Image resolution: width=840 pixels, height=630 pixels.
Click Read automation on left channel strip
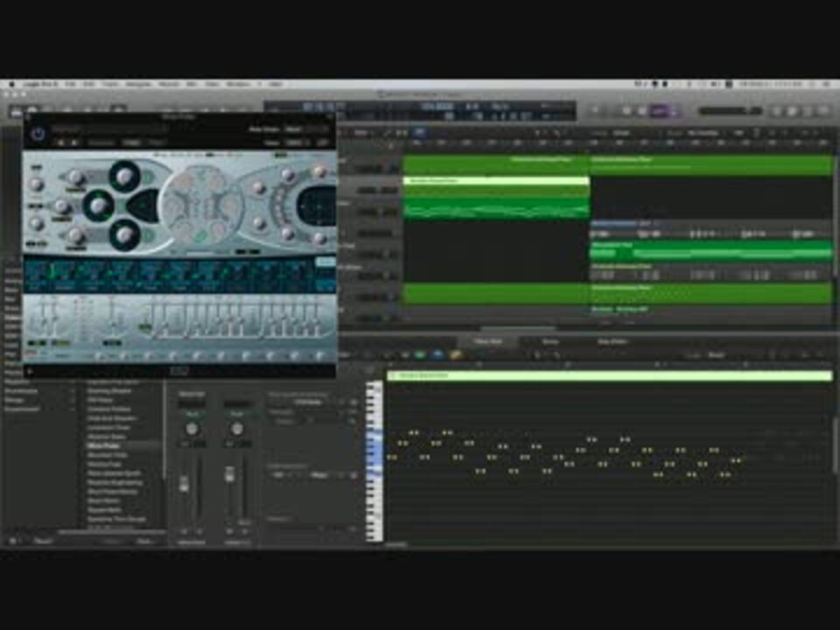click(192, 414)
